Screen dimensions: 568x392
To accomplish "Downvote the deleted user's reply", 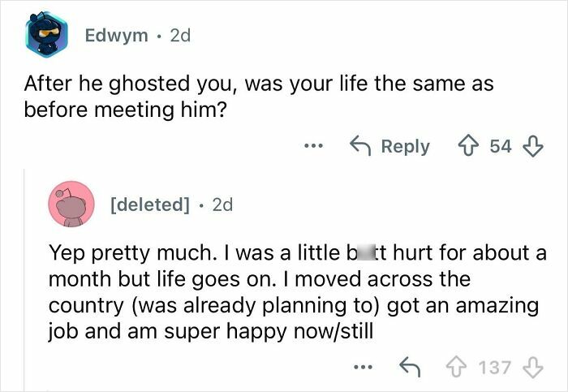I will point(532,367).
